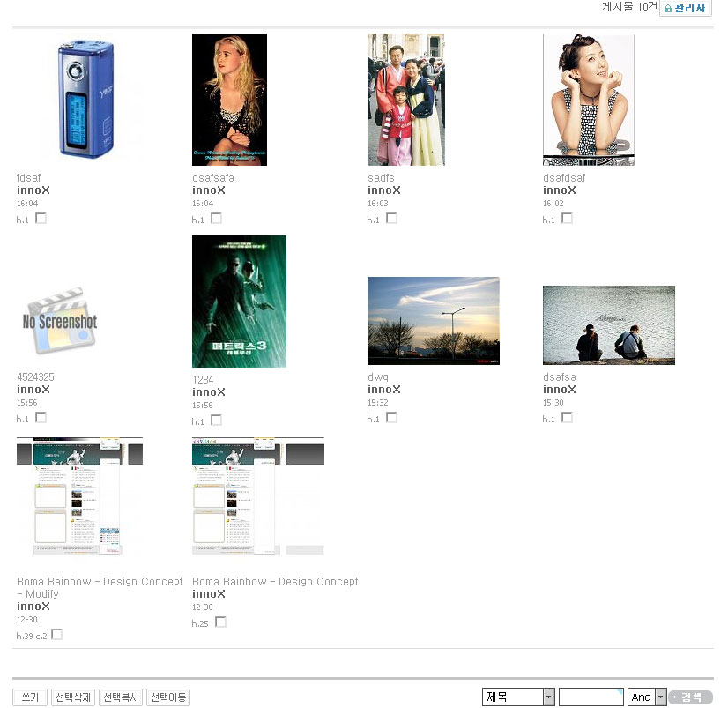Screen dimensions: 728x708
Task: Open the dwq post title
Action: [x=378, y=377]
